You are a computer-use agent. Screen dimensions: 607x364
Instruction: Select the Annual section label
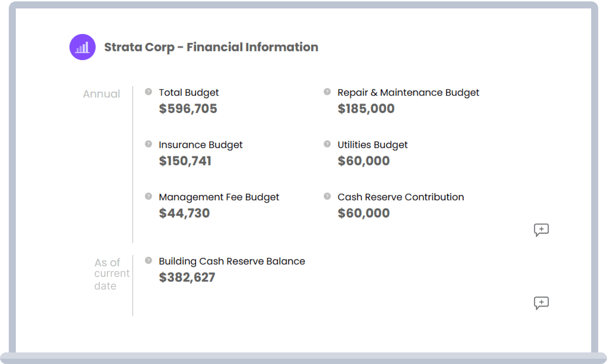pos(101,94)
